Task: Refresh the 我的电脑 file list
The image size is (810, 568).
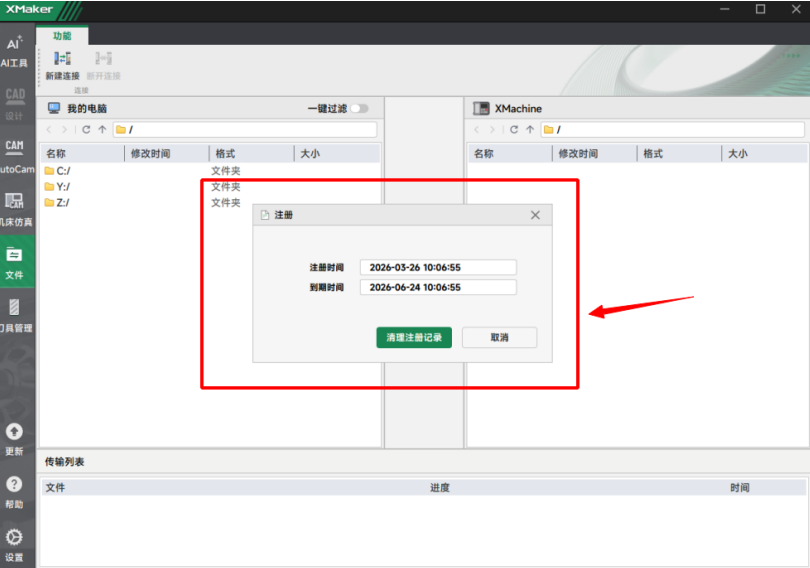Action: 86,130
